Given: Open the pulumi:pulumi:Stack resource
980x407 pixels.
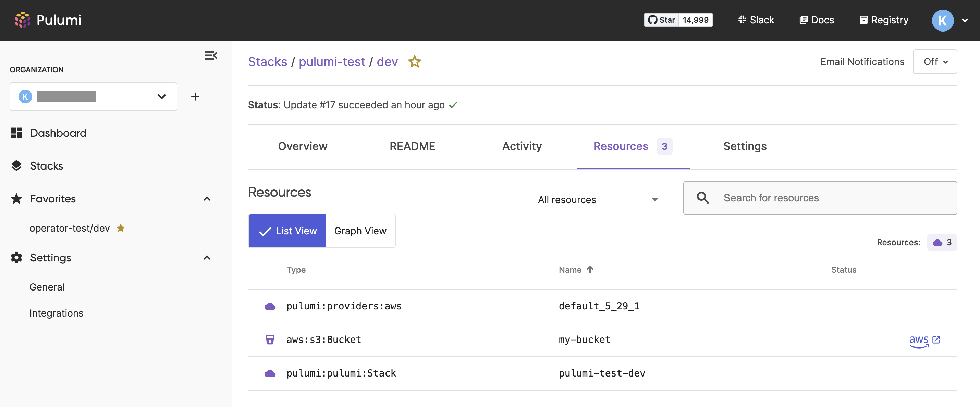Looking at the screenshot, I should point(341,373).
